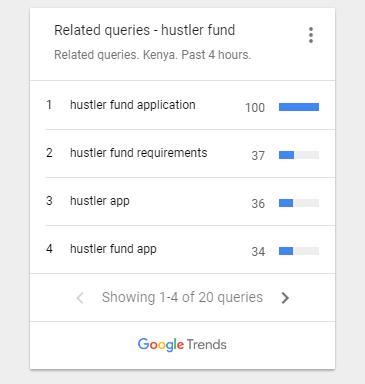Click the Showing 1-4 of 20 queries text
The width and height of the screenshot is (365, 384).
pyautogui.click(x=182, y=297)
